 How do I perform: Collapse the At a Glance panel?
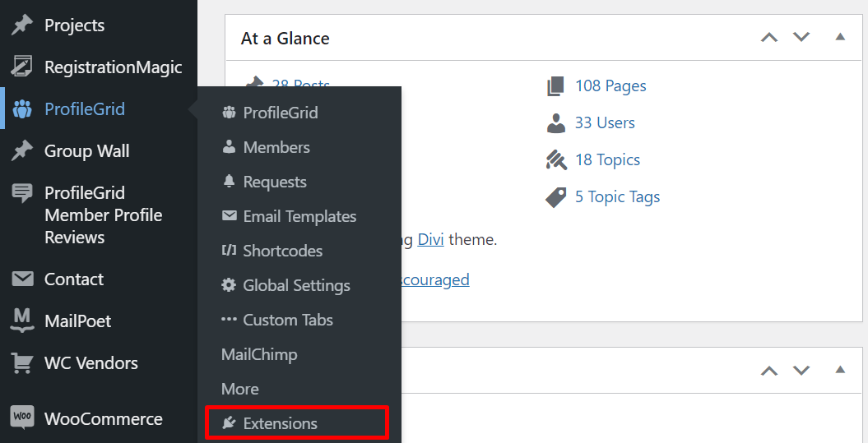[x=840, y=37]
